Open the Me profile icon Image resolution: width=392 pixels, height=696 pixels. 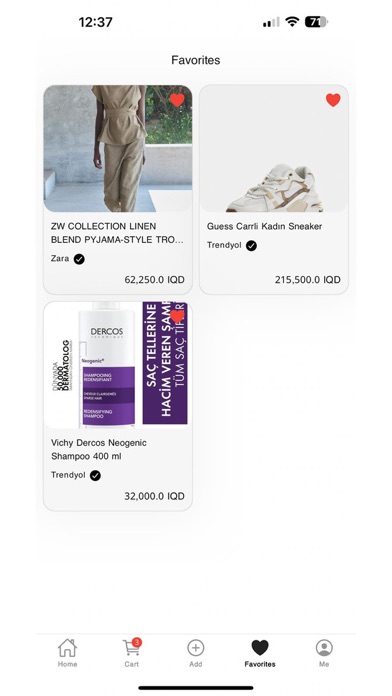click(324, 648)
